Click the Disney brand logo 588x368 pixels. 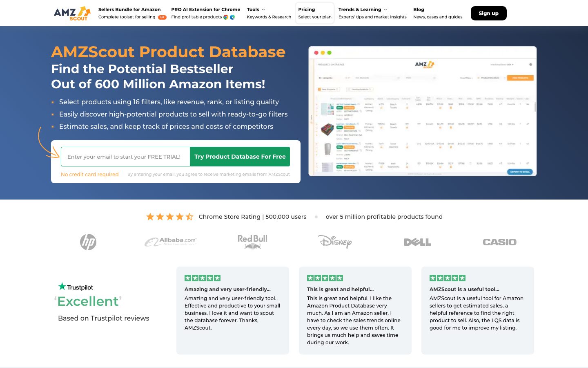(335, 242)
